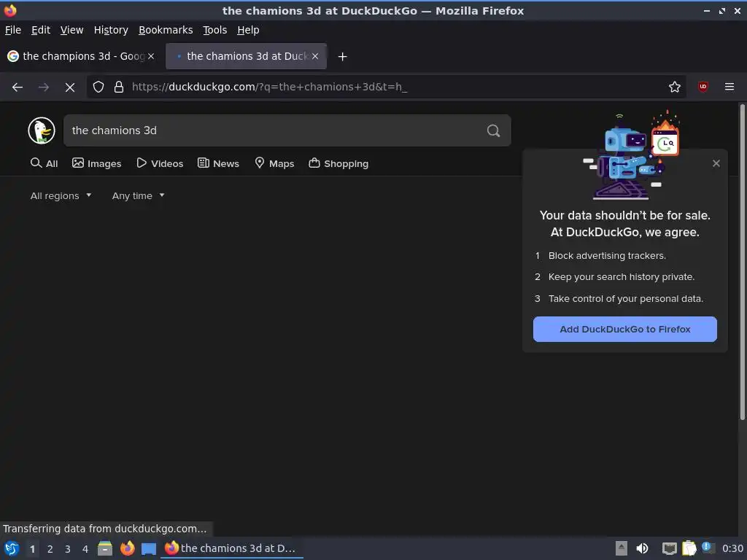This screenshot has width=747, height=560.
Task: Close the Google champions 3d tab
Action: [151, 56]
